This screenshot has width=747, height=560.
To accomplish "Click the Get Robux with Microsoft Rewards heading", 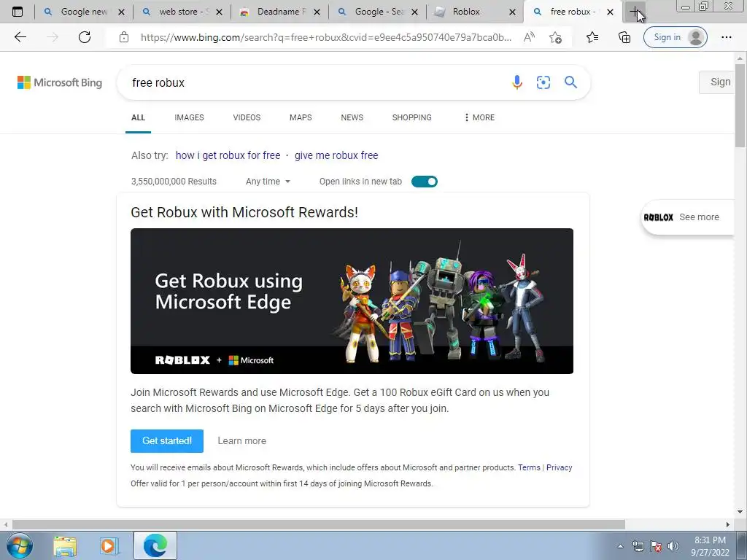I will pos(244,212).
